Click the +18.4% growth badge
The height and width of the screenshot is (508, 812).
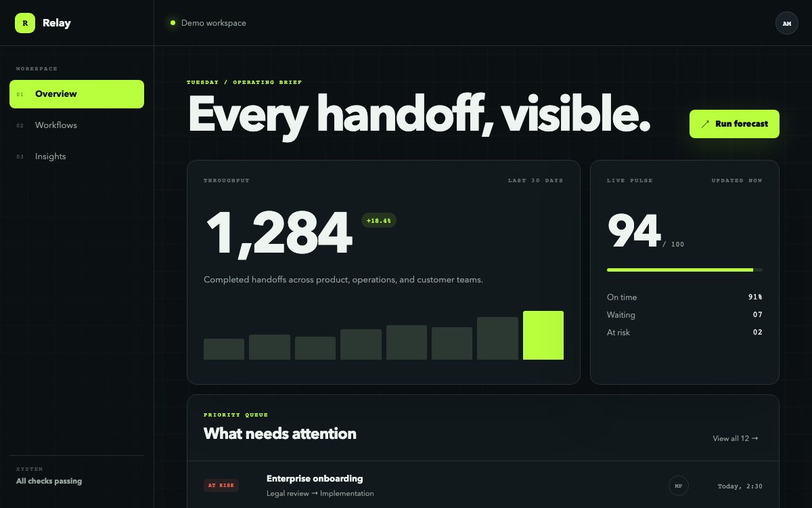pos(379,220)
